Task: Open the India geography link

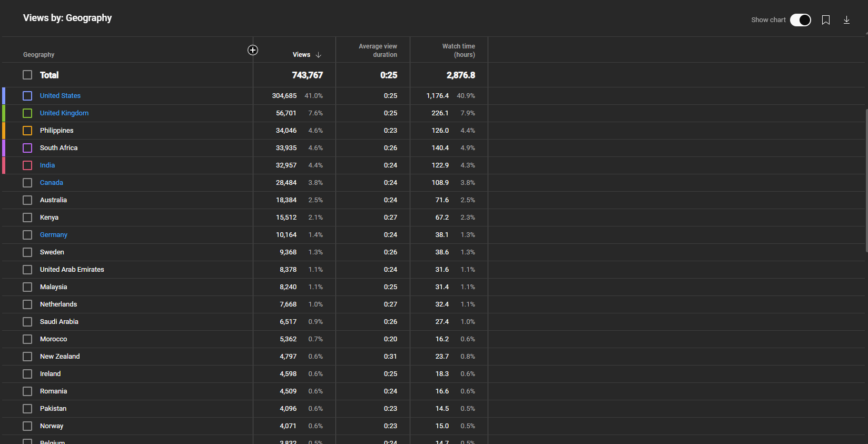Action: tap(47, 165)
